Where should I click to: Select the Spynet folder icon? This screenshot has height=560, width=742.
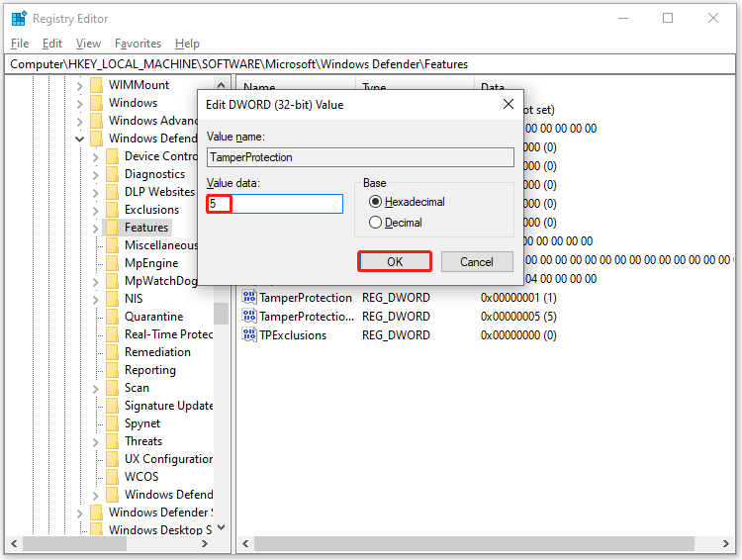[112, 423]
